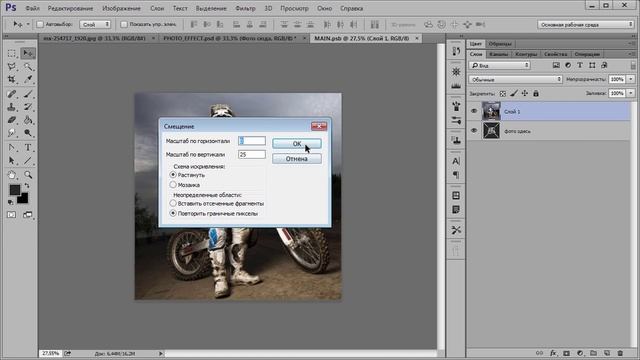Open the Фильтр menu

[245, 8]
